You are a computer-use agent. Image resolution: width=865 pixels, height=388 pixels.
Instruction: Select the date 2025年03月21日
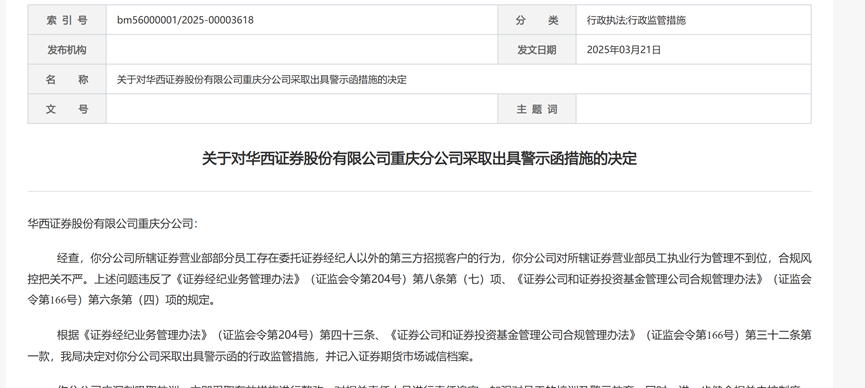pyautogui.click(x=623, y=50)
